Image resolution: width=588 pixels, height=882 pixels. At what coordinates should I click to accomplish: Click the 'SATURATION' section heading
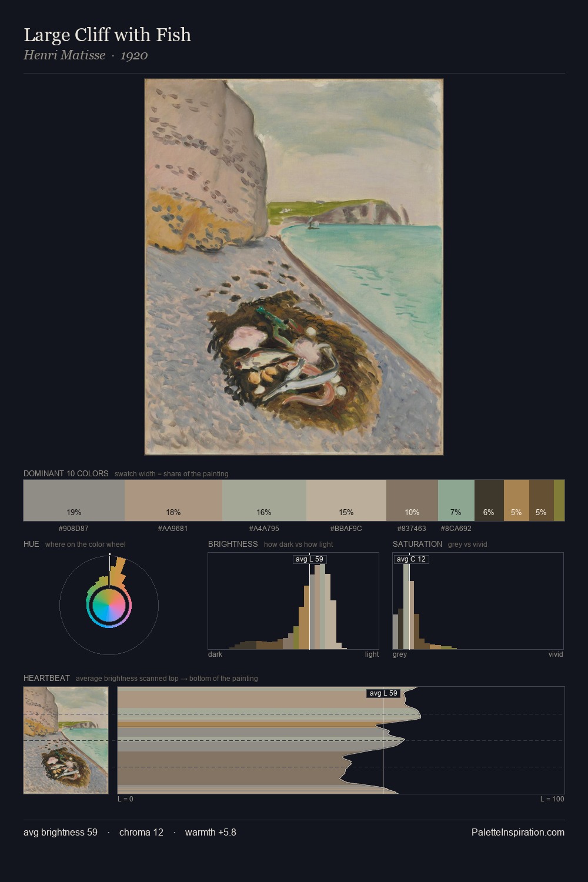(x=417, y=544)
